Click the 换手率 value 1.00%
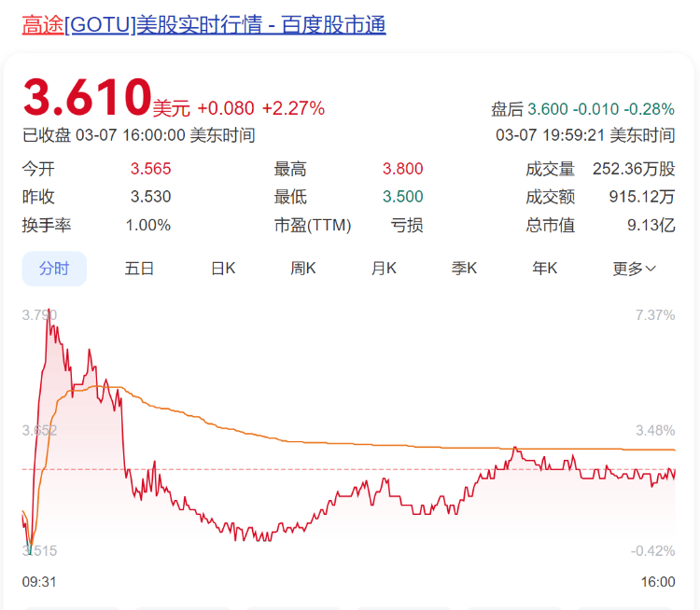Viewport: 700px width, 610px height. [148, 225]
